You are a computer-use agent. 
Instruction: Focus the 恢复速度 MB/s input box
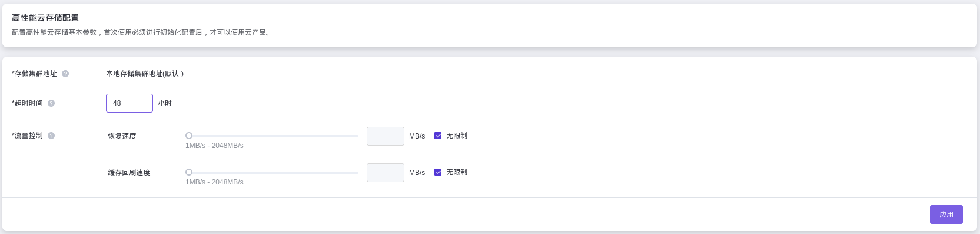click(x=386, y=136)
